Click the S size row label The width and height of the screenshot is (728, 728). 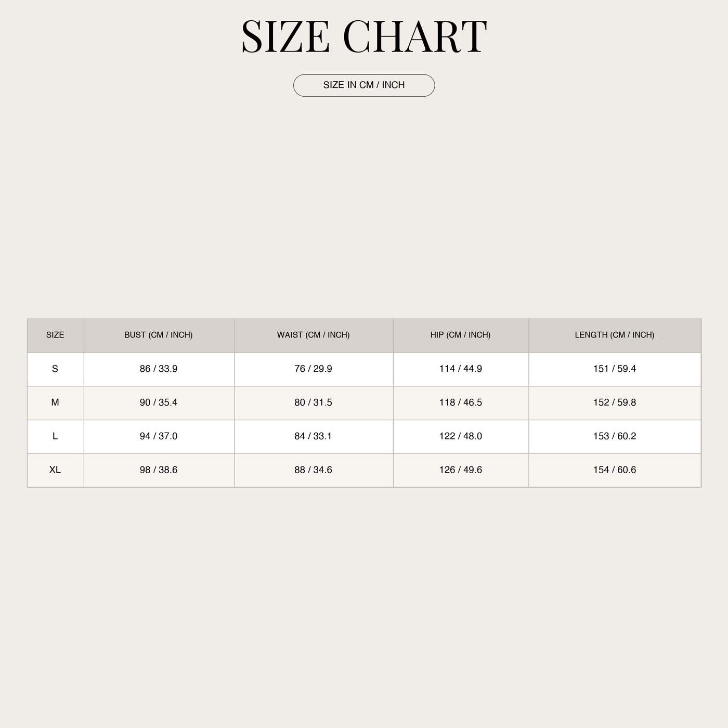(x=55, y=369)
